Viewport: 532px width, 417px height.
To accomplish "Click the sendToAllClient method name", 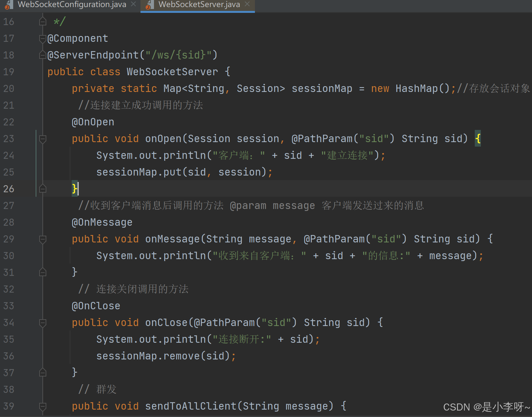I will (x=191, y=406).
